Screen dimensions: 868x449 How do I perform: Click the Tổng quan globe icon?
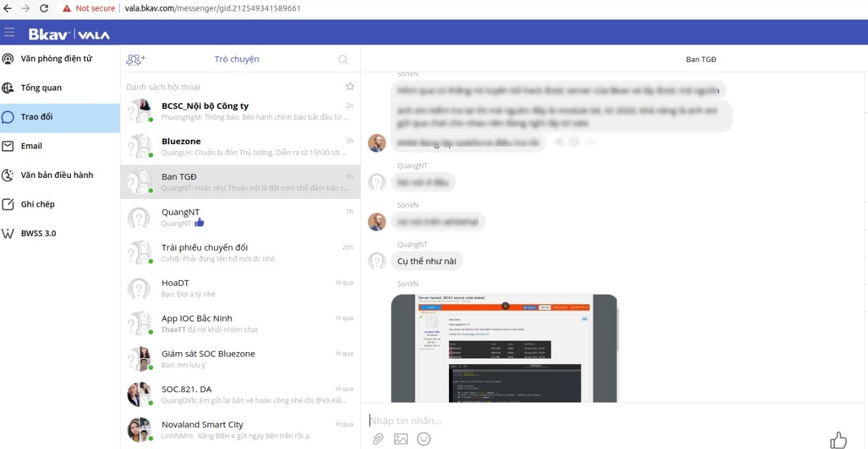pyautogui.click(x=8, y=88)
